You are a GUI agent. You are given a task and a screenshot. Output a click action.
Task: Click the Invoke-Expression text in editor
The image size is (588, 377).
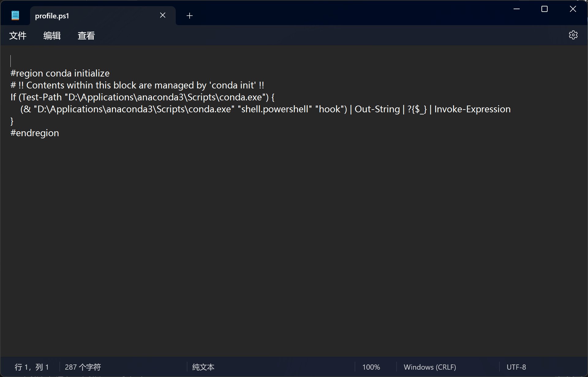472,109
